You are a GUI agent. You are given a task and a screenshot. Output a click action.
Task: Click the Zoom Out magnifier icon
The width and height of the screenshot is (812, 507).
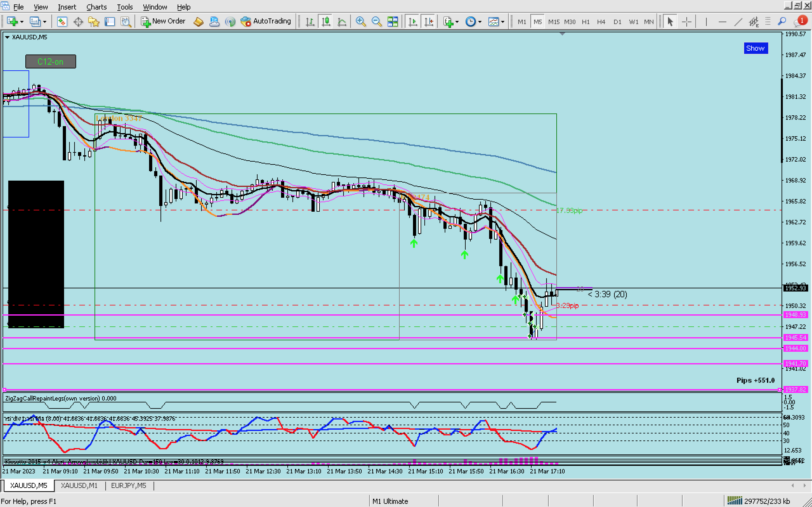coord(377,22)
